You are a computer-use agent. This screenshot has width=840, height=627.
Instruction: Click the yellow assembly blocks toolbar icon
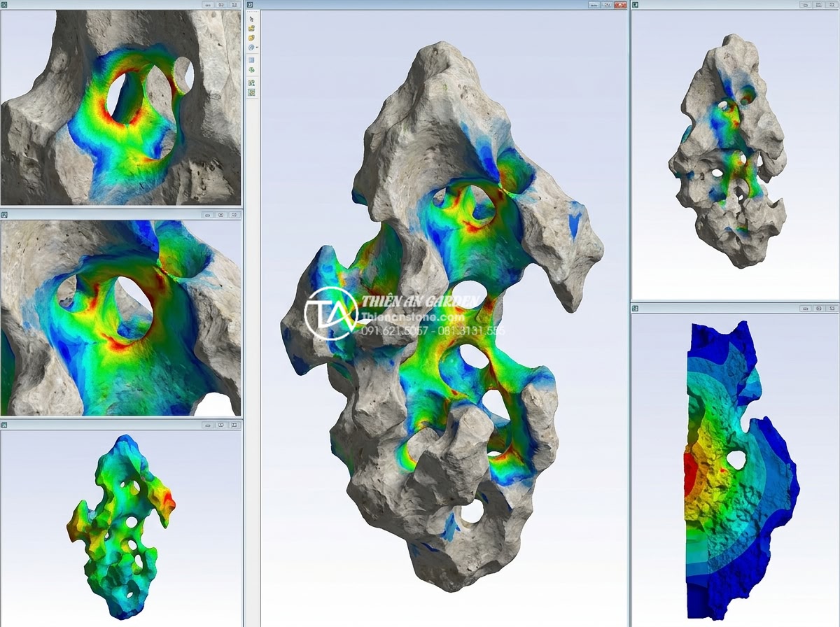[251, 29]
